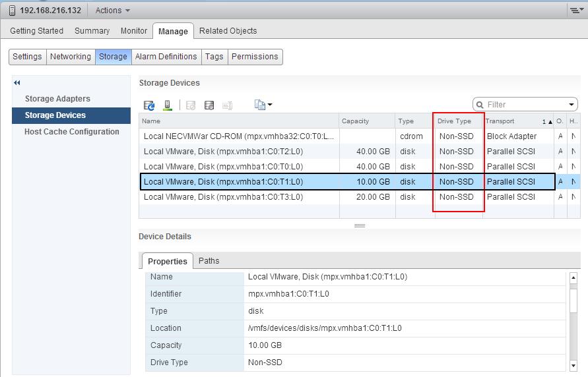
Task: Click the details scrollbar up arrow
Action: tap(573, 278)
